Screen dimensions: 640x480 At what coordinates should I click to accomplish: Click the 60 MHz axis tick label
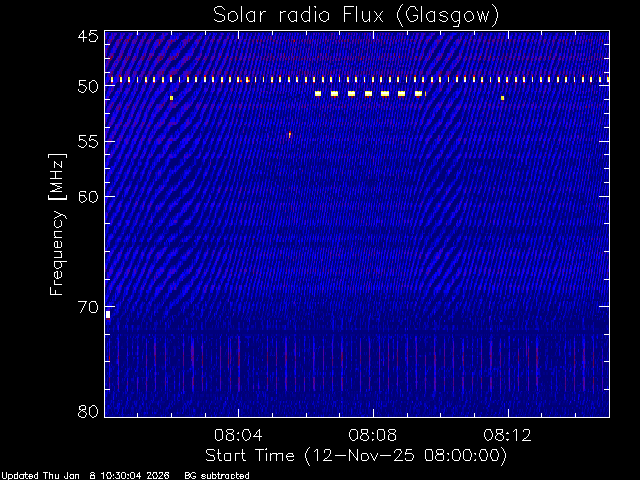pos(88,197)
